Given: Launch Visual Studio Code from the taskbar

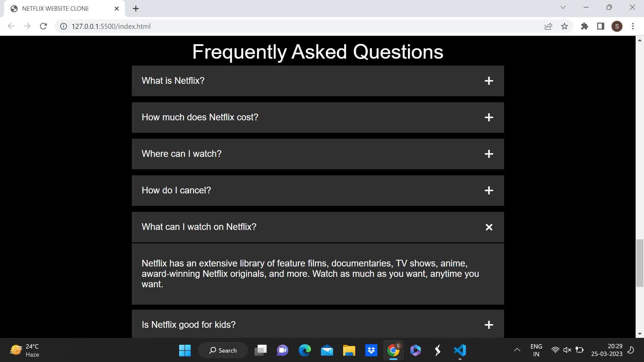Looking at the screenshot, I should [x=460, y=350].
